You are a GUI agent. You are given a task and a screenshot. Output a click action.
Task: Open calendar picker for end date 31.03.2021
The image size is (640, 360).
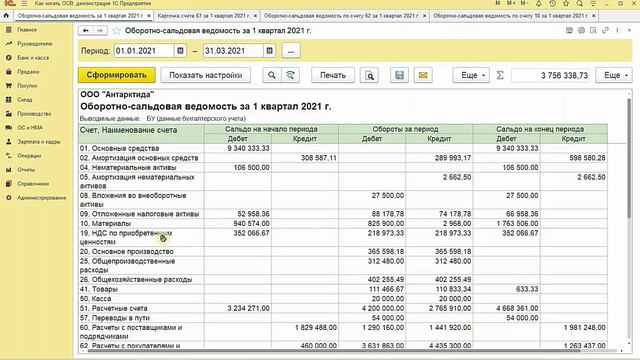click(x=269, y=51)
